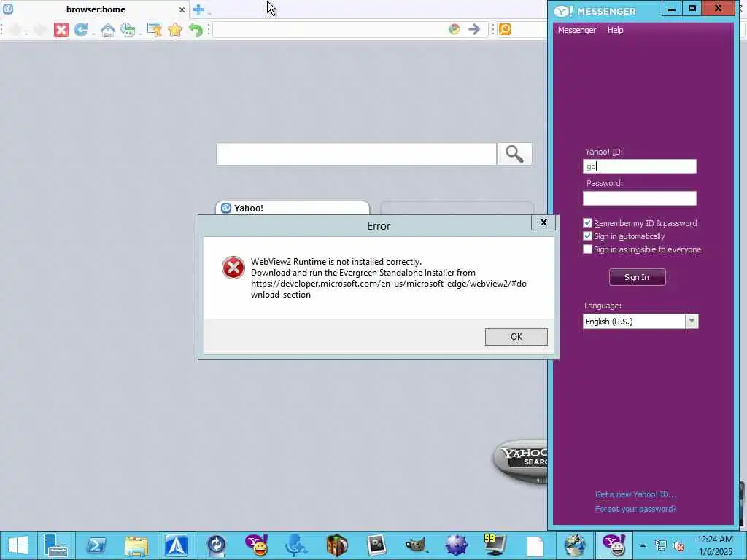Screen dimensions: 747x560
Task: Open the Help menu in Yahoo Messenger
Action: [615, 30]
